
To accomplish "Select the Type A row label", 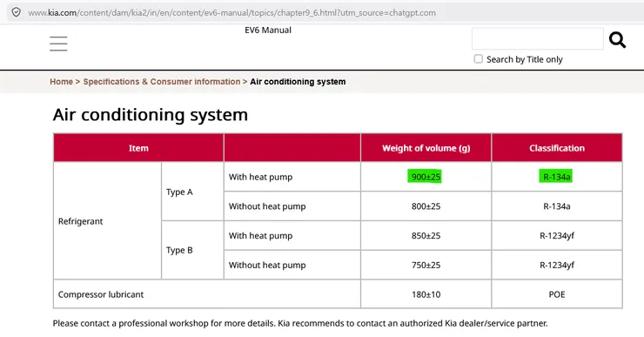I will tap(179, 192).
